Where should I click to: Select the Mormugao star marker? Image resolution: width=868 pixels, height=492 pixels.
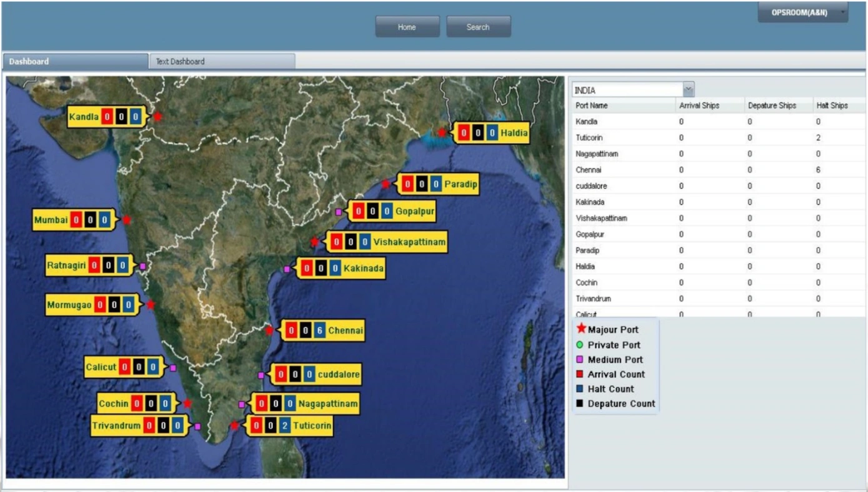pos(150,305)
